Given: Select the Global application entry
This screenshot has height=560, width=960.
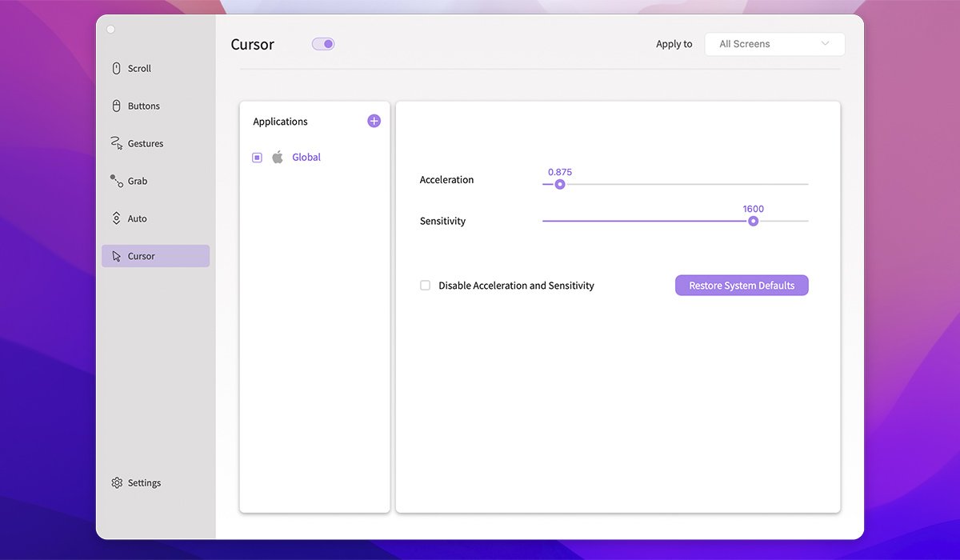Looking at the screenshot, I should click(x=306, y=158).
